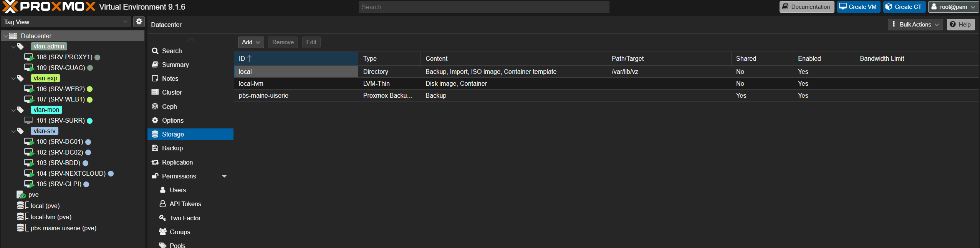The height and width of the screenshot is (248, 980).
Task: Open tree view settings gear
Action: tap(139, 22)
